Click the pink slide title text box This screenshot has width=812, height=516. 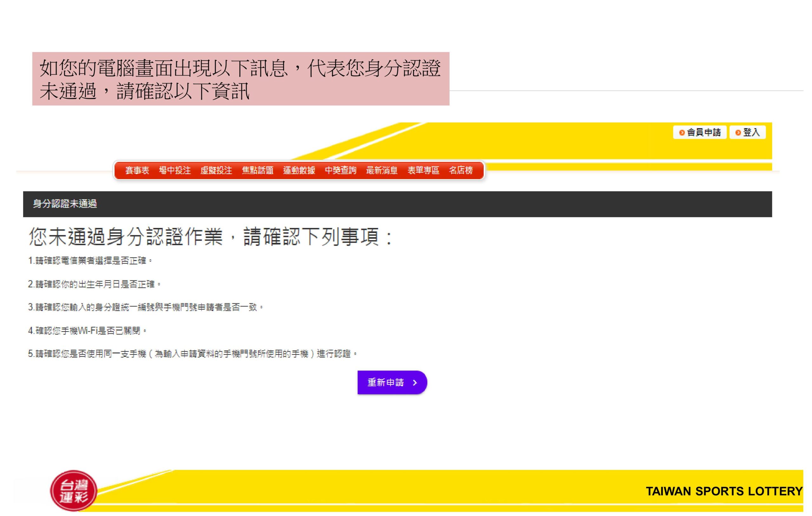tap(240, 79)
